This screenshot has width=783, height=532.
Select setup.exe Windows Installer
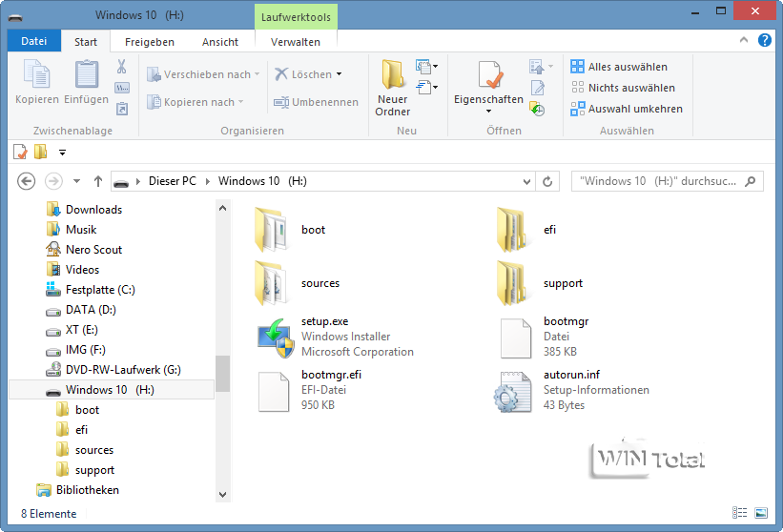pos(335,337)
